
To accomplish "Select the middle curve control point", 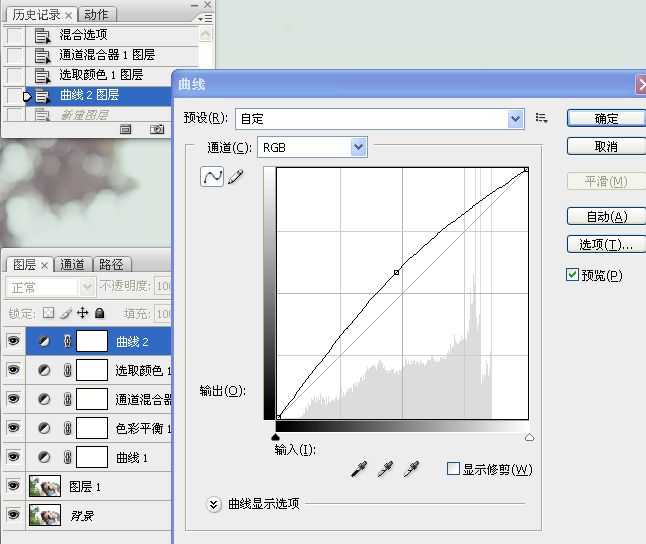I will click(396, 272).
